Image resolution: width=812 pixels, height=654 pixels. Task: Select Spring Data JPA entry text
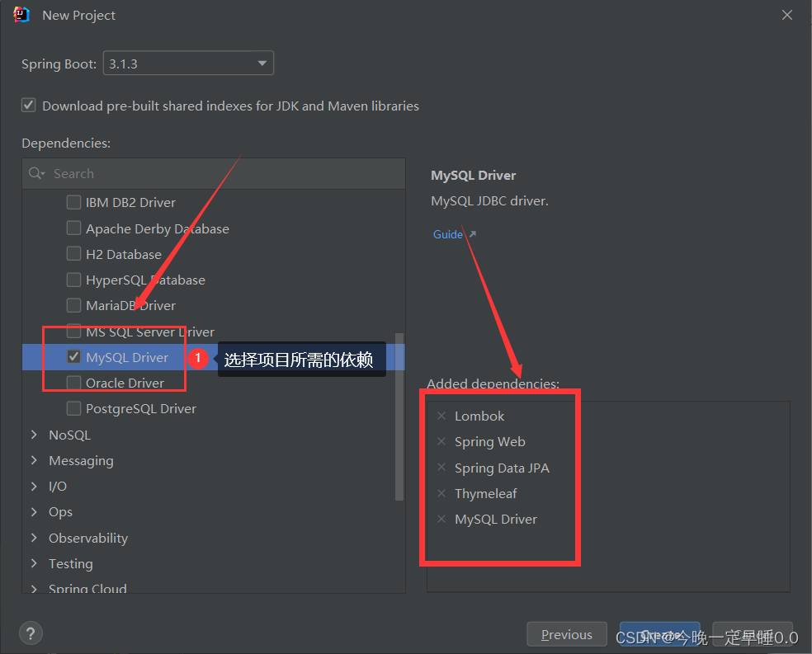[502, 468]
